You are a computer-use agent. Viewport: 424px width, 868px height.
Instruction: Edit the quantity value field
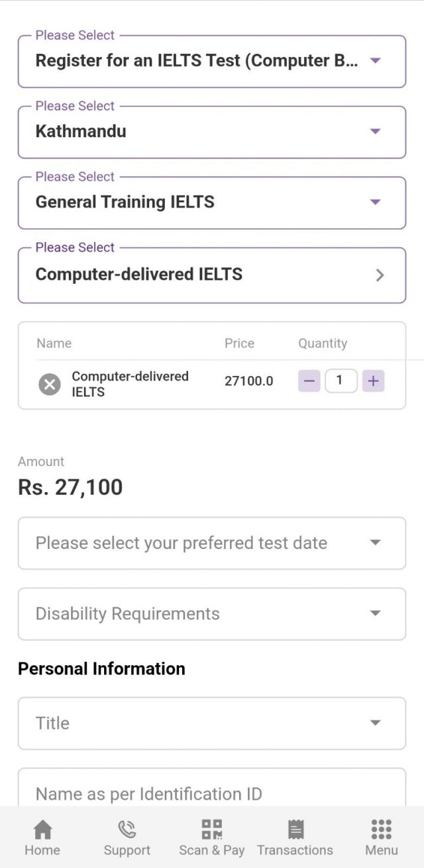(x=341, y=381)
